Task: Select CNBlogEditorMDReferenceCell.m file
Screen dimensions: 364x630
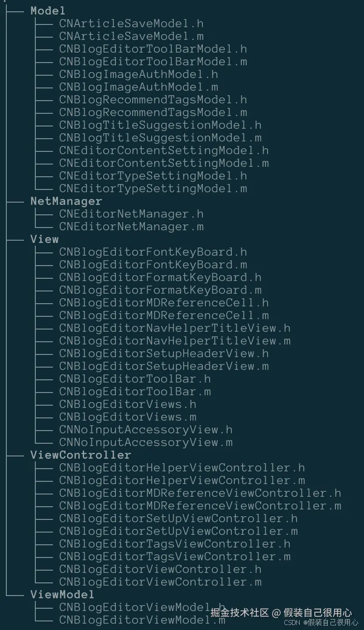Action: [x=163, y=315]
